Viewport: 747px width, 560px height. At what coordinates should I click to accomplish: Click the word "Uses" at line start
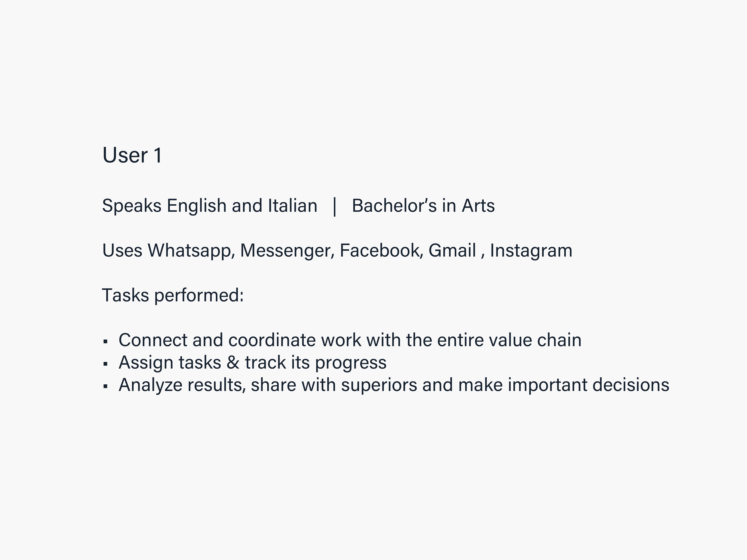tap(122, 251)
